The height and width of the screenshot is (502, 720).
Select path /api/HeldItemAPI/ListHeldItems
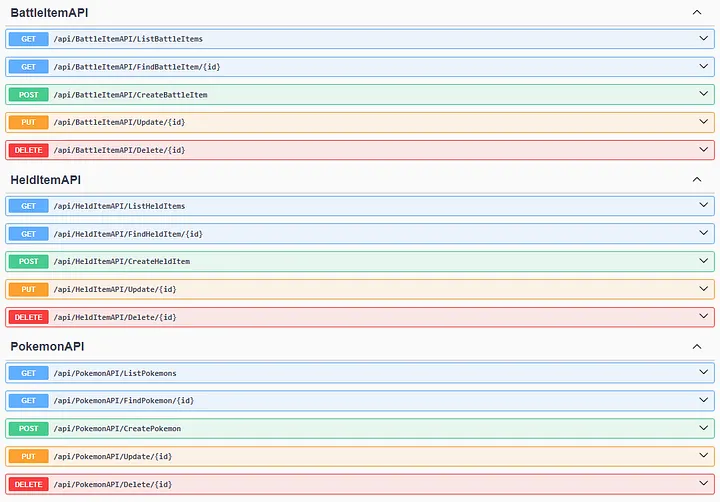119,206
